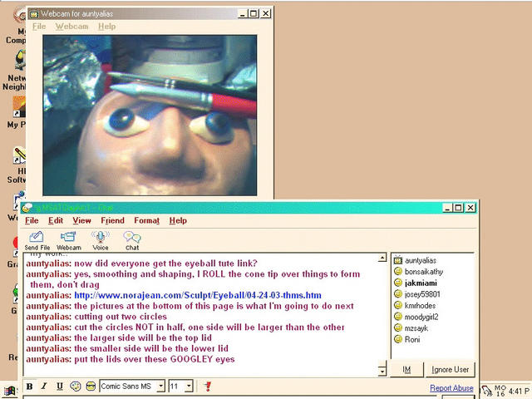Open the chat Edit menu

[x=56, y=220]
